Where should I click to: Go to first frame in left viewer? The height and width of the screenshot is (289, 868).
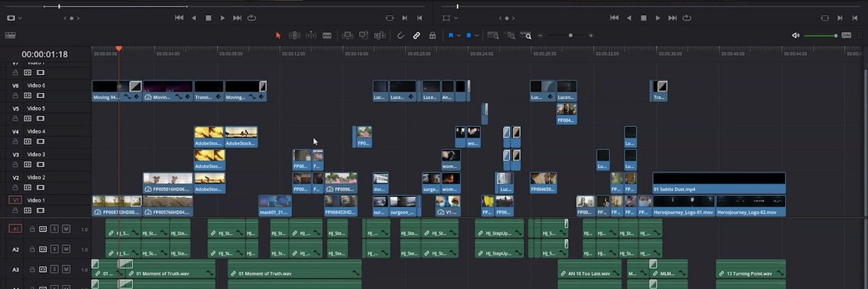(179, 18)
